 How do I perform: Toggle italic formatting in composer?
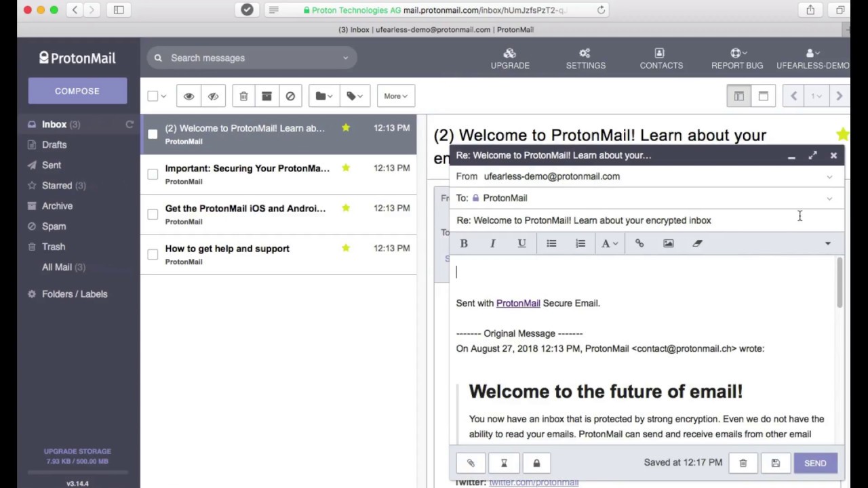pos(493,243)
